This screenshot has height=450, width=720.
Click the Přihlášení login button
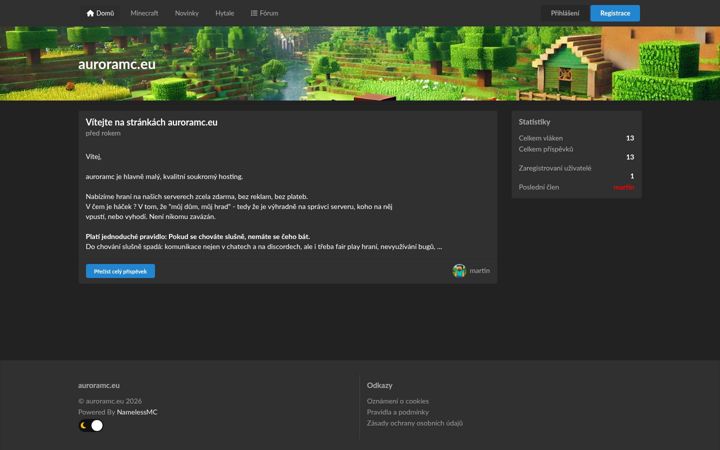565,13
